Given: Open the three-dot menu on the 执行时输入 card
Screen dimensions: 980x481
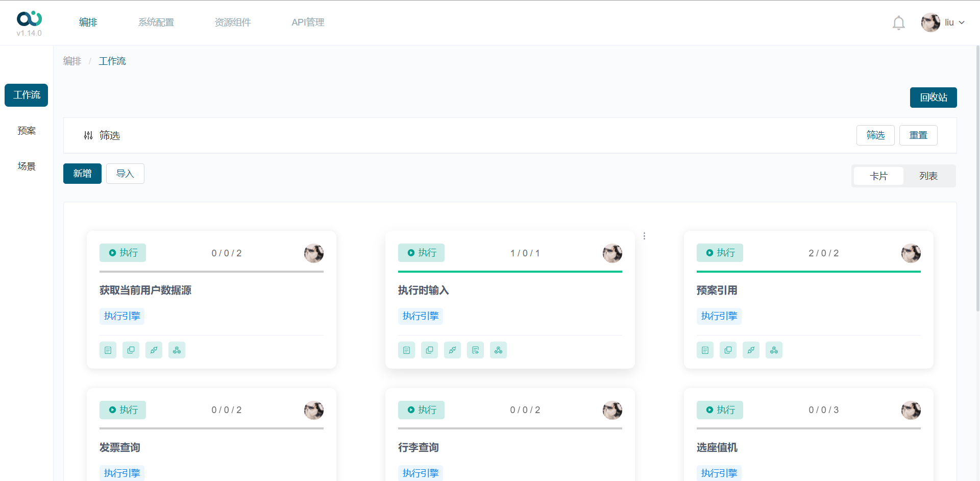Looking at the screenshot, I should tap(644, 236).
